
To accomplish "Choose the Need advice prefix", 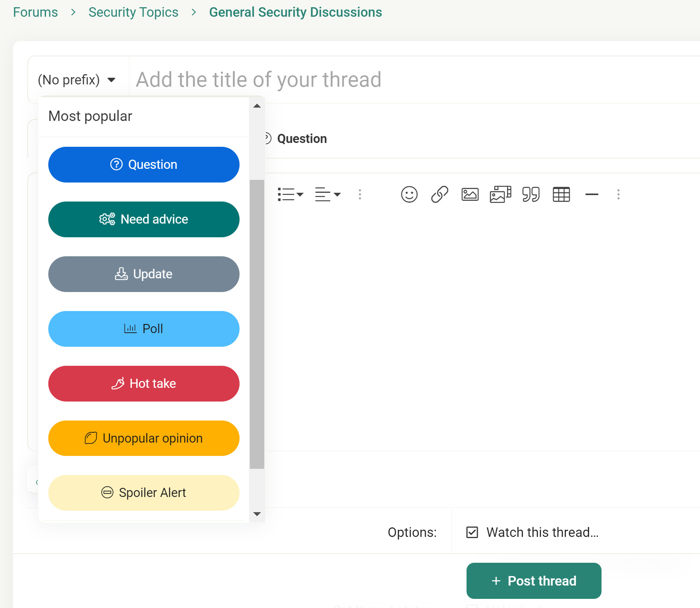I will [x=144, y=219].
